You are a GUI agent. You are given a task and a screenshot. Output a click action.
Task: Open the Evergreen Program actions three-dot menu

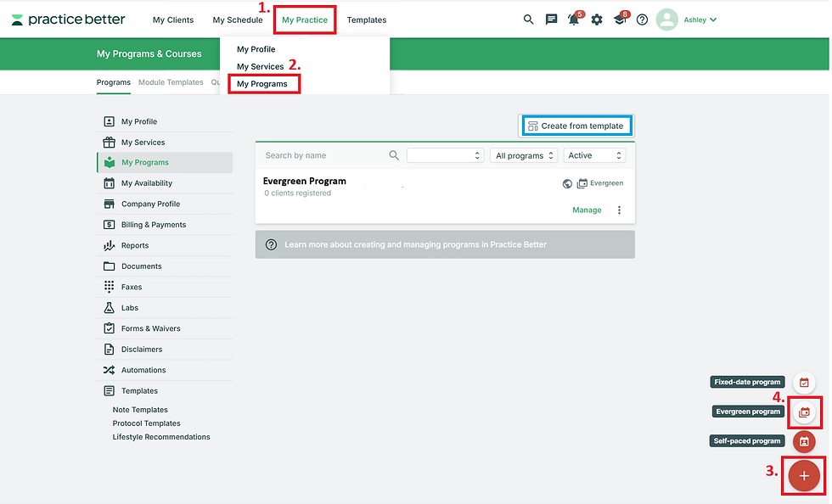point(619,210)
